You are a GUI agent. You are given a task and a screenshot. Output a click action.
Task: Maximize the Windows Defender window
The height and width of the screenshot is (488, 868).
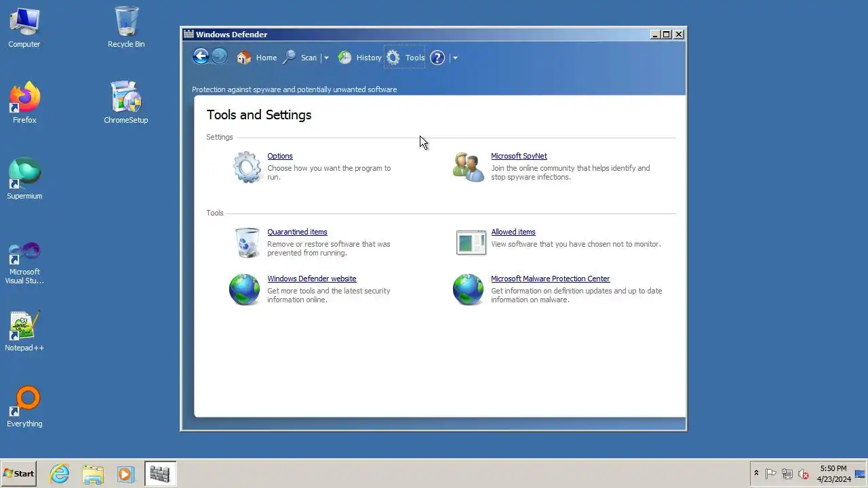click(x=667, y=35)
